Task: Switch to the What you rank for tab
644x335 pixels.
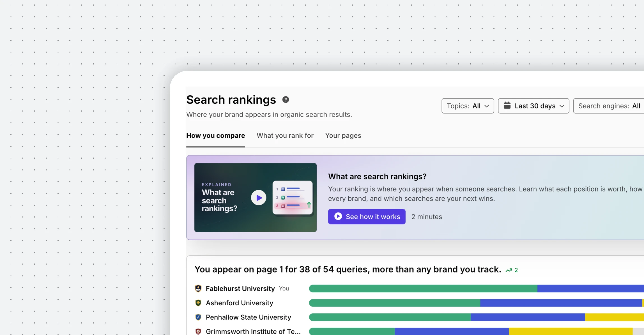Action: (x=285, y=135)
